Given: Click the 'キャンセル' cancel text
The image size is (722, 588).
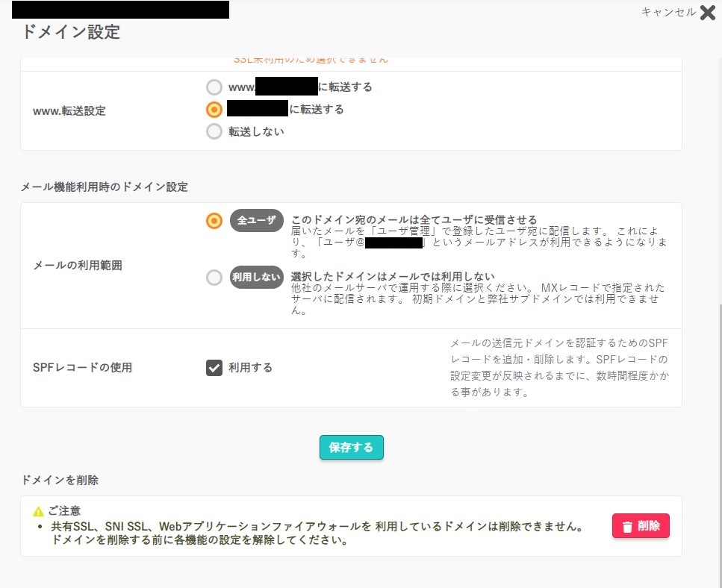Looking at the screenshot, I should [x=668, y=13].
